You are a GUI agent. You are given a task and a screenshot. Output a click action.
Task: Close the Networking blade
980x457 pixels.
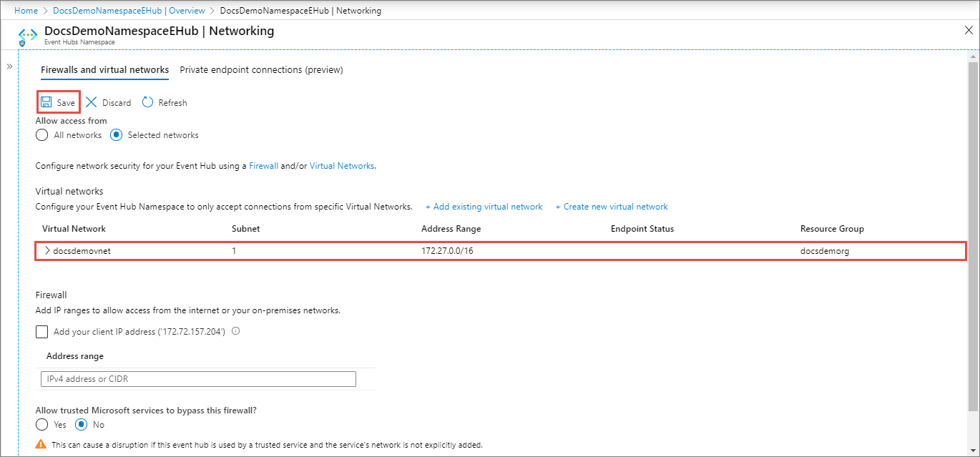969,30
